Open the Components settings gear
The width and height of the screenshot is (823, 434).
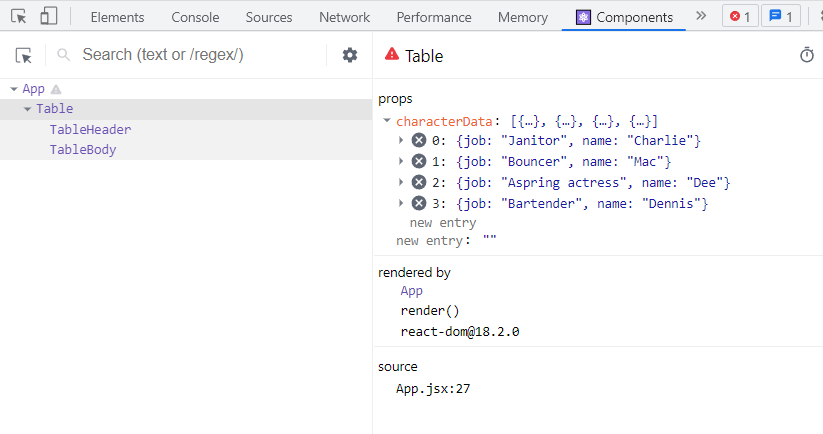(x=350, y=55)
